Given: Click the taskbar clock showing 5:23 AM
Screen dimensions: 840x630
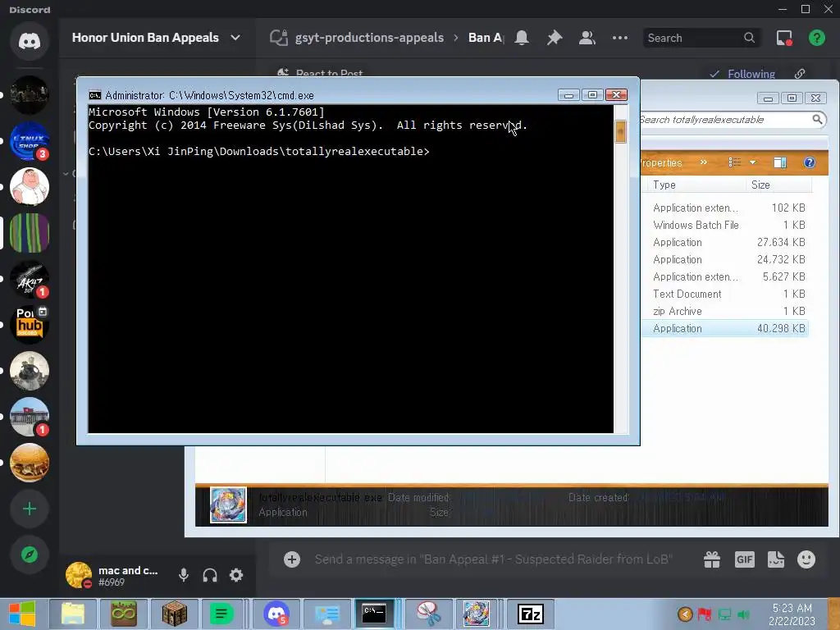Looking at the screenshot, I should click(x=792, y=614).
